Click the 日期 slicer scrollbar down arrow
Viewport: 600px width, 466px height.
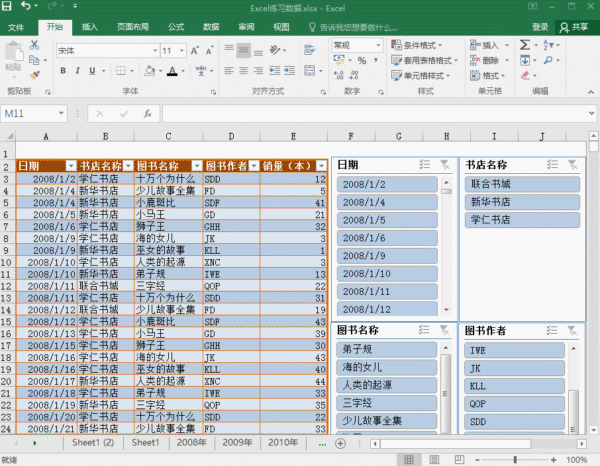pyautogui.click(x=446, y=310)
